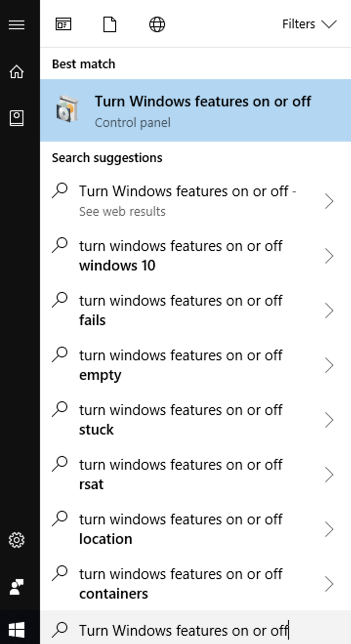Image resolution: width=351 pixels, height=644 pixels.
Task: Open the Notebook icon in the sidebar
Action: point(17,118)
